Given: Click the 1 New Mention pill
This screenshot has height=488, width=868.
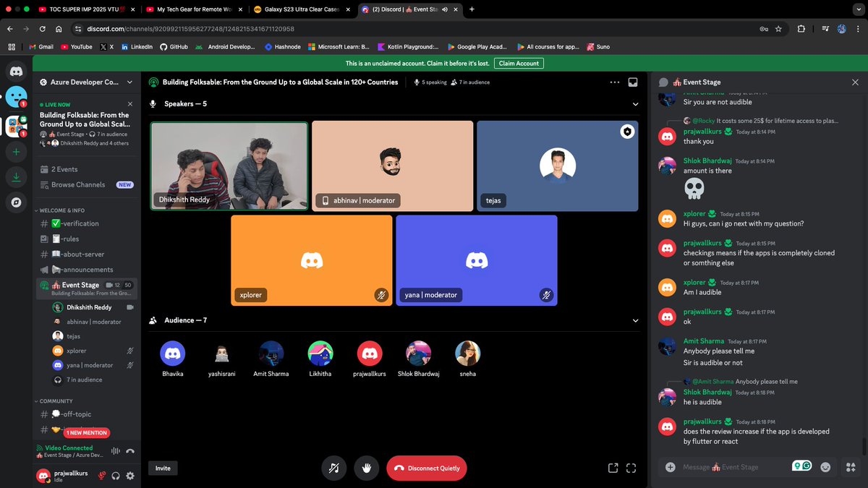Looking at the screenshot, I should [87, 433].
